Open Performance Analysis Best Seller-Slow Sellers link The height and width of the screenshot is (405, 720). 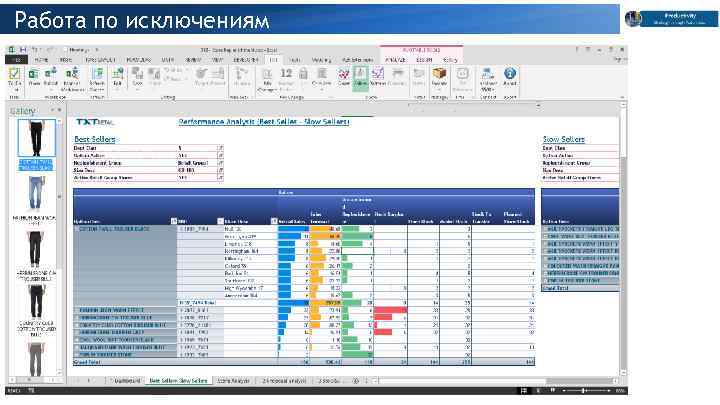pyautogui.click(x=264, y=122)
